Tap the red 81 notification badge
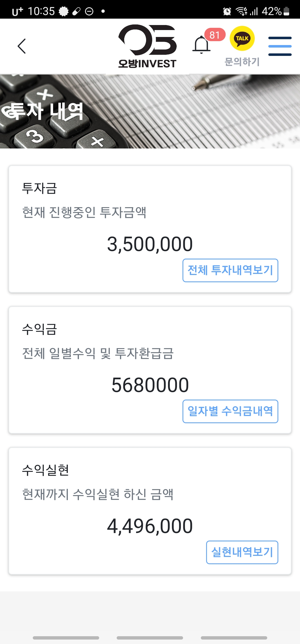 click(x=215, y=35)
